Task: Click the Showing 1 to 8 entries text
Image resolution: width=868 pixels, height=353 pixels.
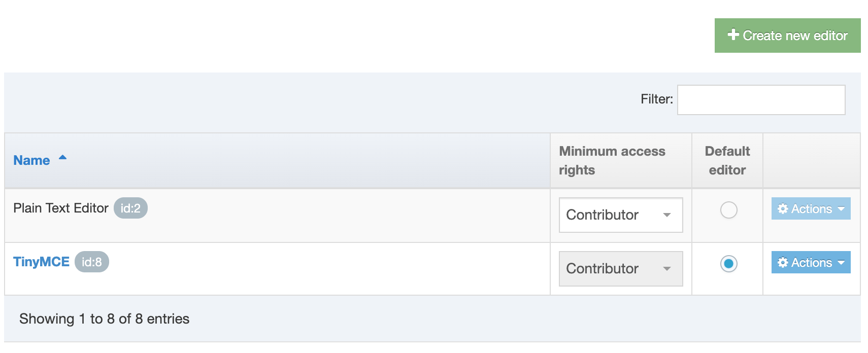Action: (104, 319)
